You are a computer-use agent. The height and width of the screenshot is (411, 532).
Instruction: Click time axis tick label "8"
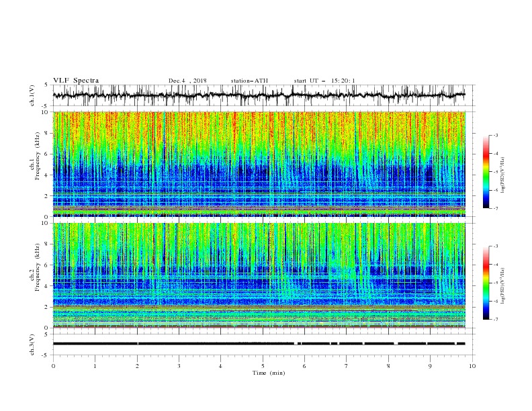pyautogui.click(x=388, y=366)
